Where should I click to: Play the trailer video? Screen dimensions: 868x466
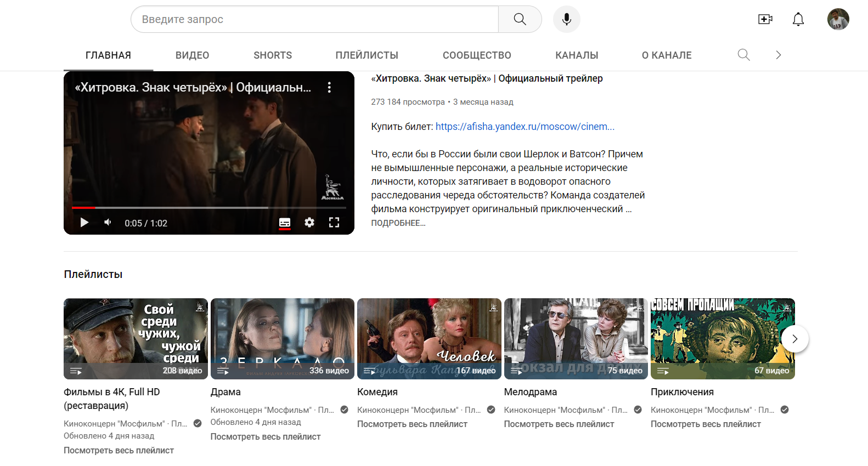(84, 223)
